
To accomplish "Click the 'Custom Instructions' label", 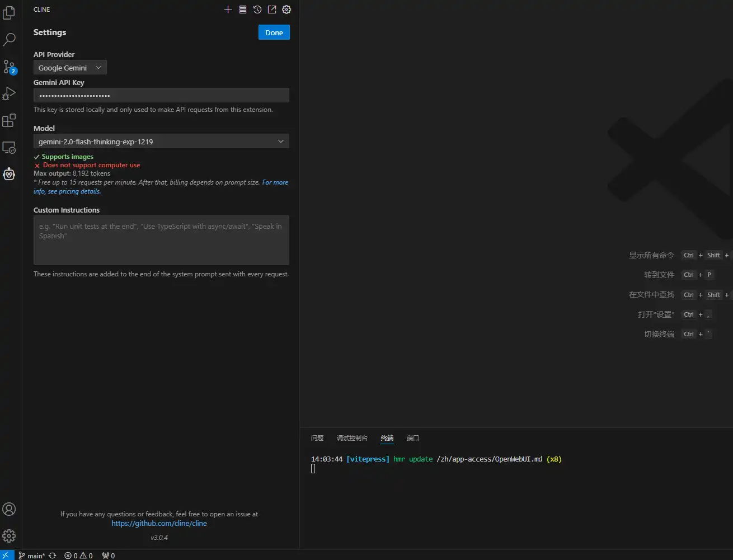I will point(67,210).
